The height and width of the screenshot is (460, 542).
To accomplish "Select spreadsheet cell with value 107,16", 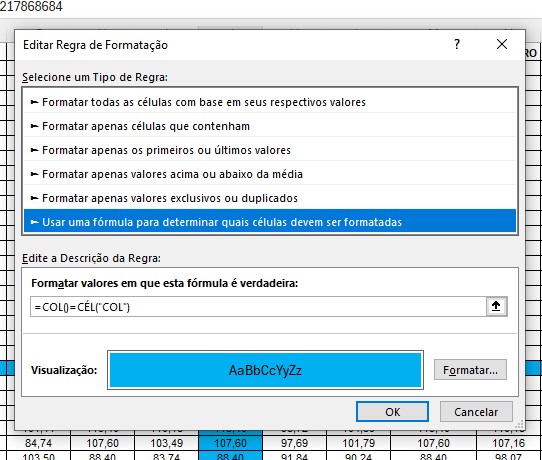I will (x=508, y=443).
